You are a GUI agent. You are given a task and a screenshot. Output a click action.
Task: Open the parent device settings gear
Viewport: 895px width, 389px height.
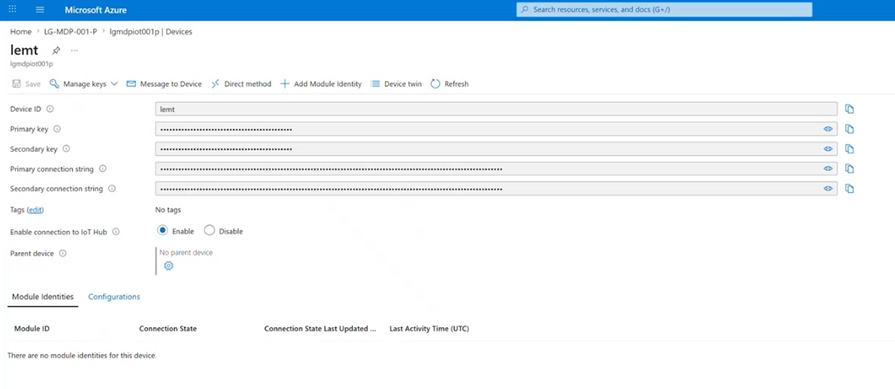coord(168,266)
